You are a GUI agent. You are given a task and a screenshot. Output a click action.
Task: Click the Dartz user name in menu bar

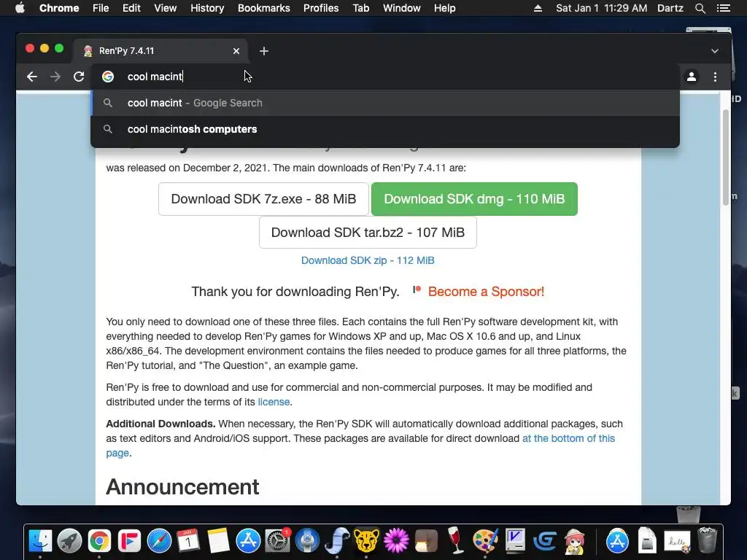coord(670,8)
